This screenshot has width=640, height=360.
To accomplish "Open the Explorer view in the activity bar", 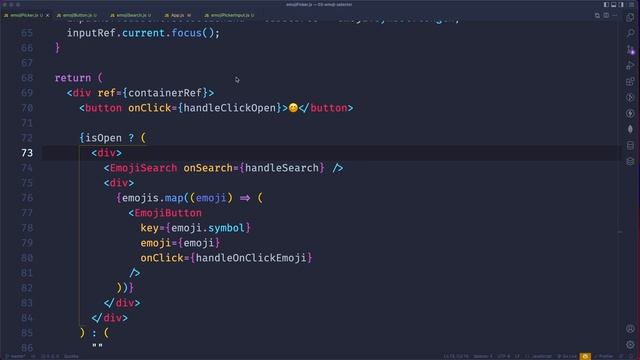I will pos(630,18).
